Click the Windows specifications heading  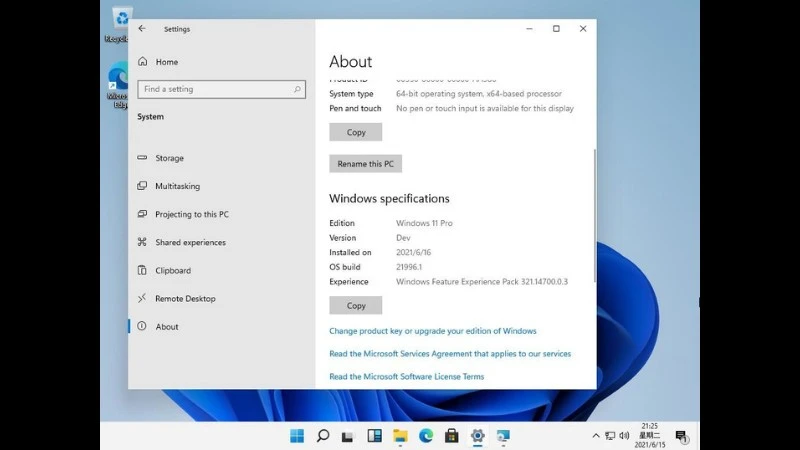pyautogui.click(x=389, y=198)
